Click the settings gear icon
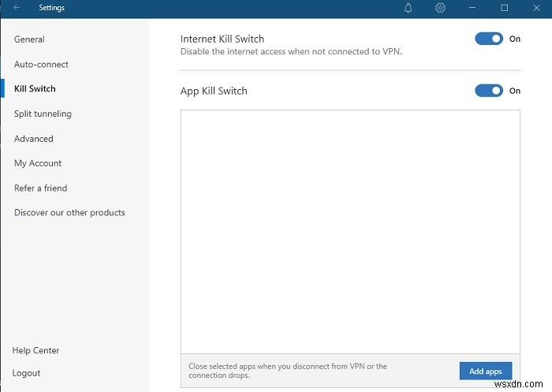 point(440,8)
